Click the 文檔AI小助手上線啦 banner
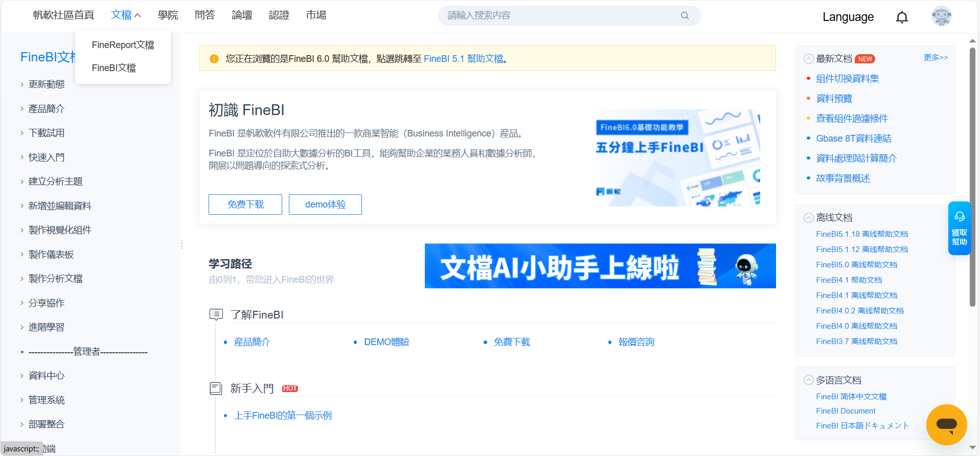Viewport: 980px width, 456px height. click(600, 266)
